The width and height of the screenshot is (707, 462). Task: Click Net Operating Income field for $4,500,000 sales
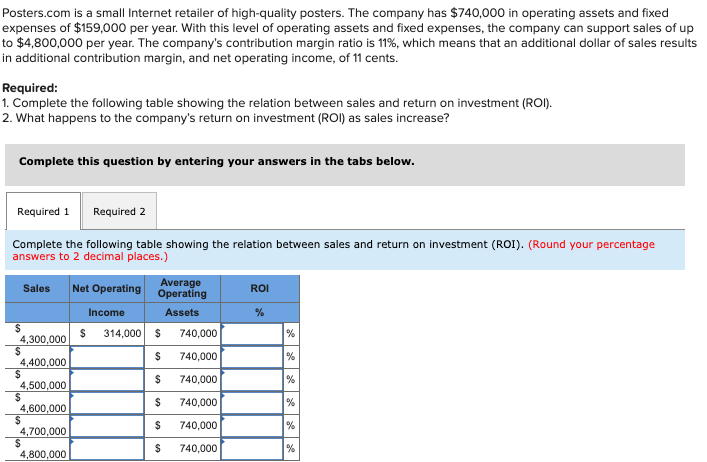(107, 380)
